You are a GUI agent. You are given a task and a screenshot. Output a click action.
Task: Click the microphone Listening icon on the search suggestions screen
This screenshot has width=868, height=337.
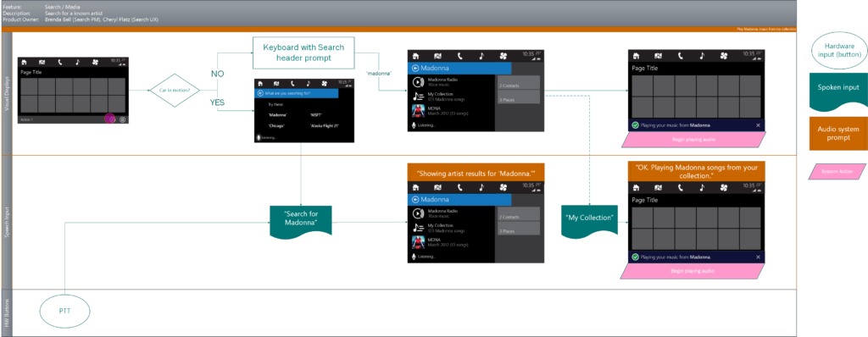click(x=258, y=136)
